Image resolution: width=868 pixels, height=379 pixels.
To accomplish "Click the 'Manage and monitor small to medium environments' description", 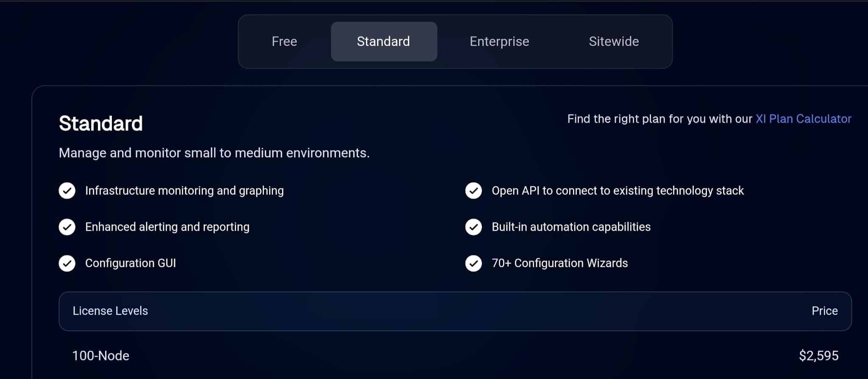I will 214,153.
